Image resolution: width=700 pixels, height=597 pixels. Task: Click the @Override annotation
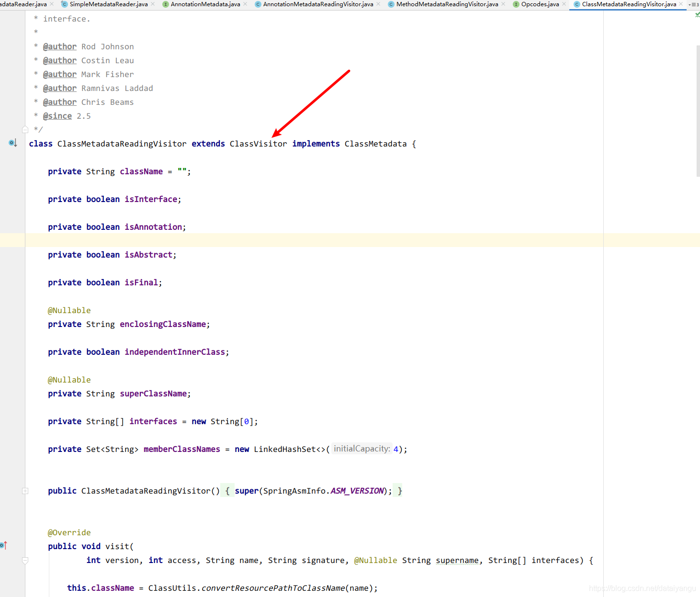coord(69,532)
